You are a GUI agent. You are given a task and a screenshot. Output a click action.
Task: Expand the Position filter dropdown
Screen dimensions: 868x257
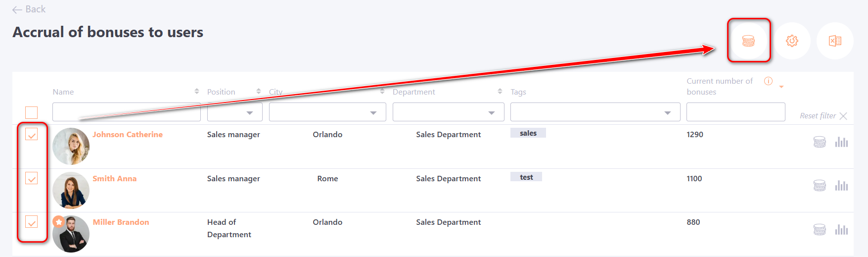coord(235,112)
